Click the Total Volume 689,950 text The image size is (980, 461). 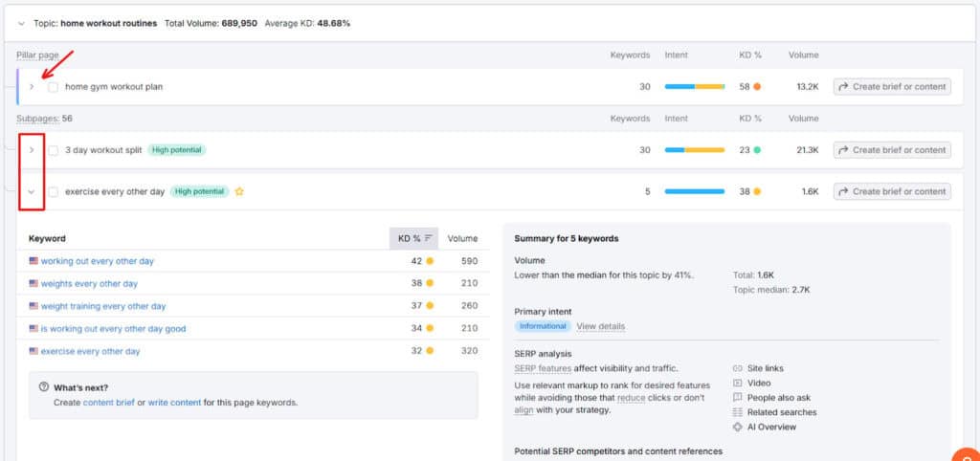click(211, 24)
